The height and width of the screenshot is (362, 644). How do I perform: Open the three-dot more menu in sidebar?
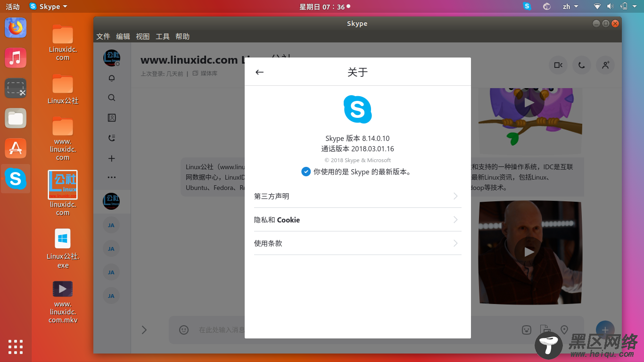tap(112, 178)
